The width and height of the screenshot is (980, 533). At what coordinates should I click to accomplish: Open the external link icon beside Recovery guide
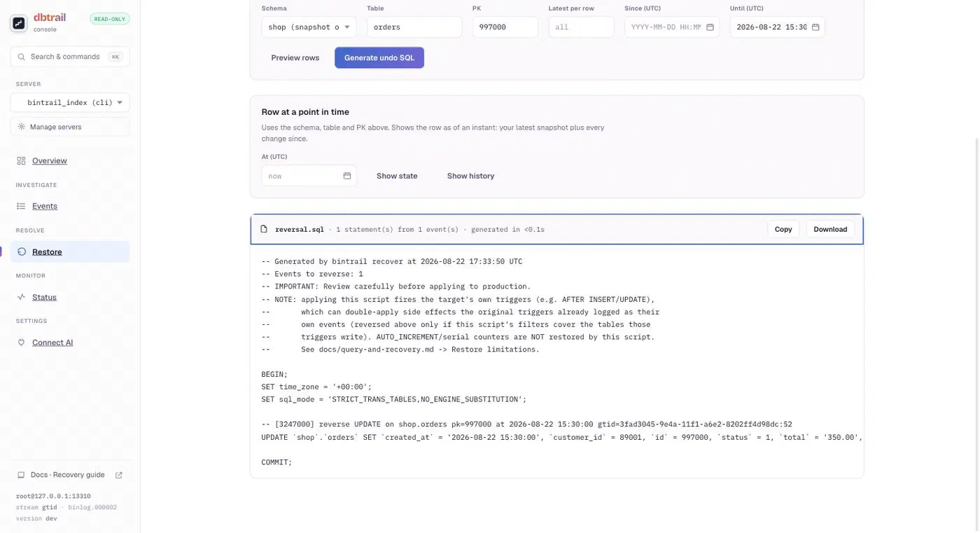[118, 475]
